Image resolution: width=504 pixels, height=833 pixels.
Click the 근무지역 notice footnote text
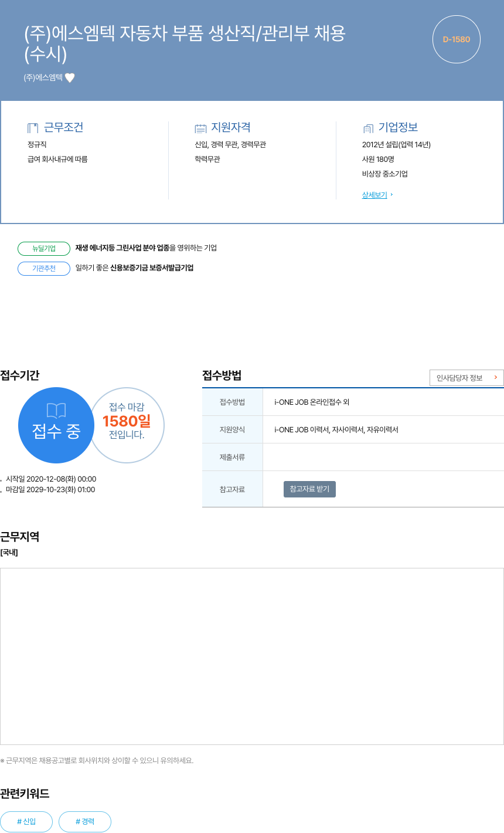[97, 760]
